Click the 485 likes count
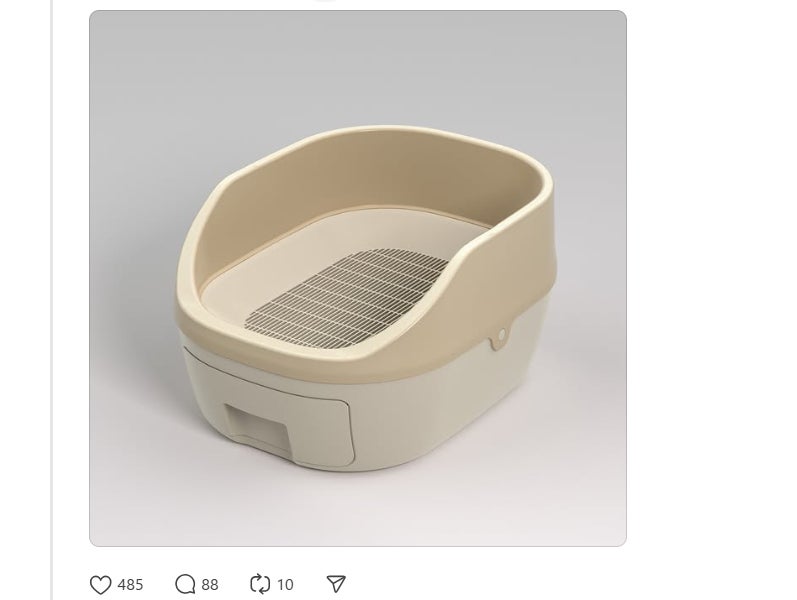This screenshot has width=797, height=600. [130, 585]
